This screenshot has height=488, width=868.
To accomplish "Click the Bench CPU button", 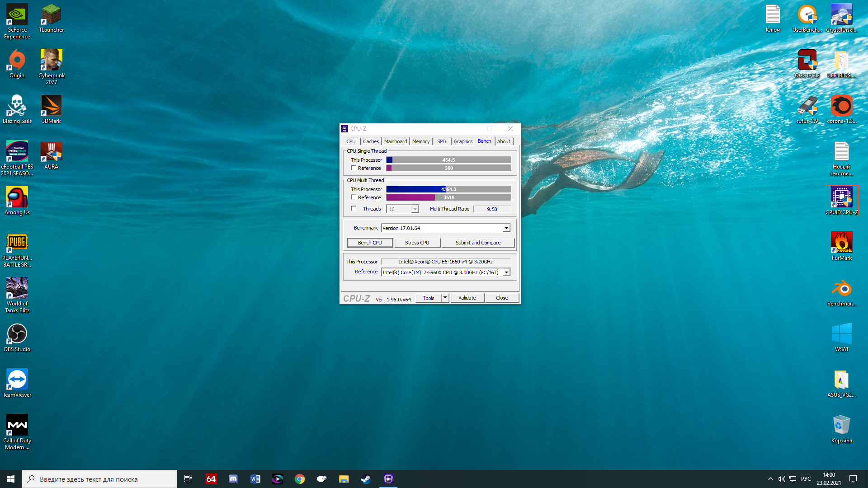I will [370, 243].
